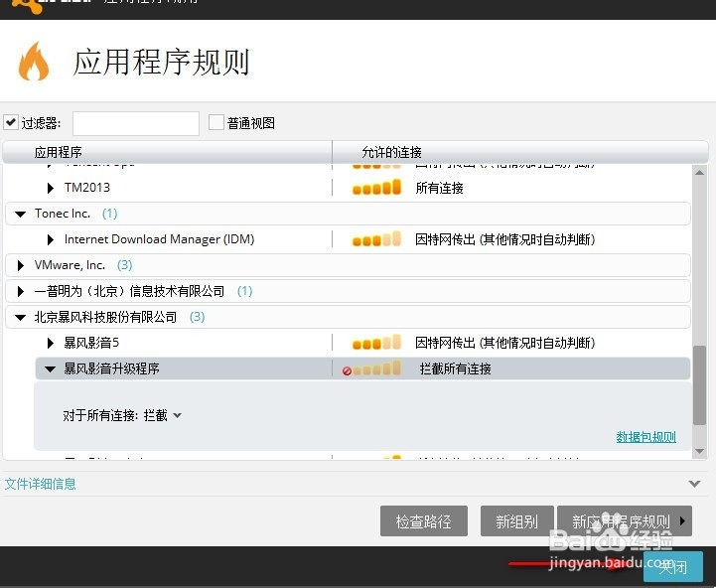Sort by 允许的连接 column header
This screenshot has height=588, width=716.
pos(391,152)
